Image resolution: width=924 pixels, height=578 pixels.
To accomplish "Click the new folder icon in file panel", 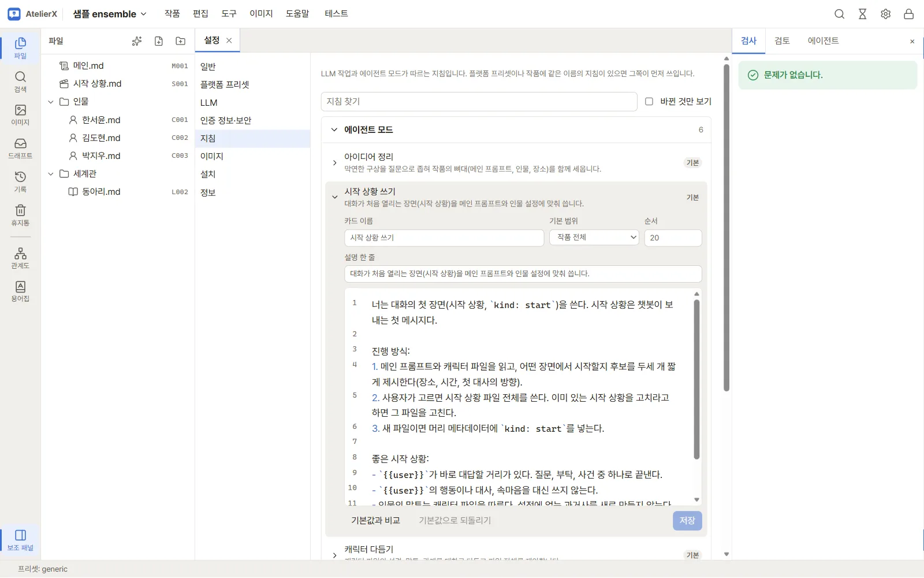I will tap(181, 41).
